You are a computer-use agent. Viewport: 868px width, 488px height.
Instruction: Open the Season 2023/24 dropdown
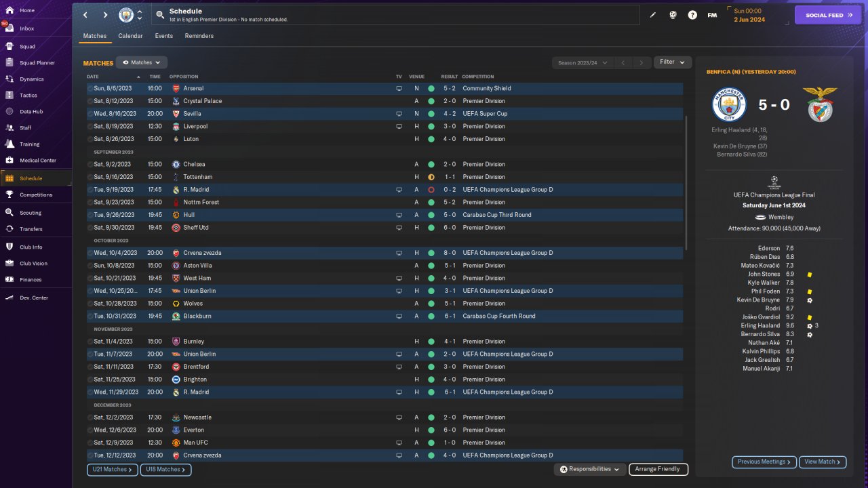click(583, 62)
